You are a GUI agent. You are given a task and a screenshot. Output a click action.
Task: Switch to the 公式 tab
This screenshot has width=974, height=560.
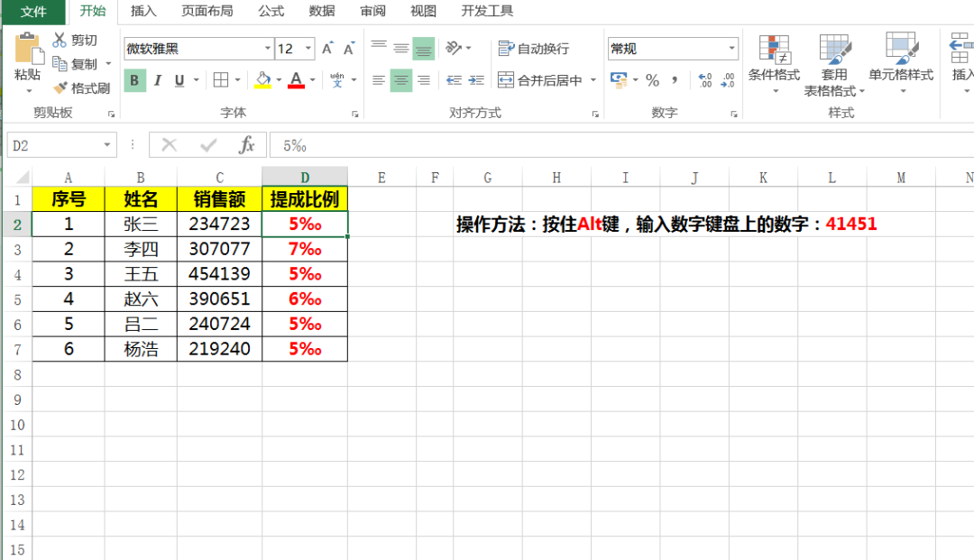click(x=271, y=11)
